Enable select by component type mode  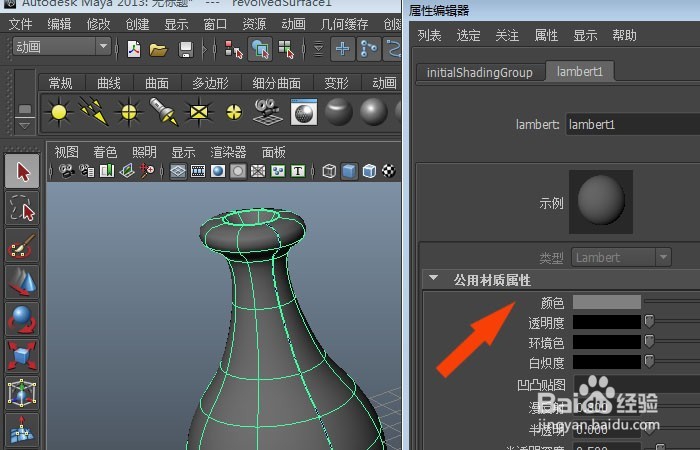287,49
